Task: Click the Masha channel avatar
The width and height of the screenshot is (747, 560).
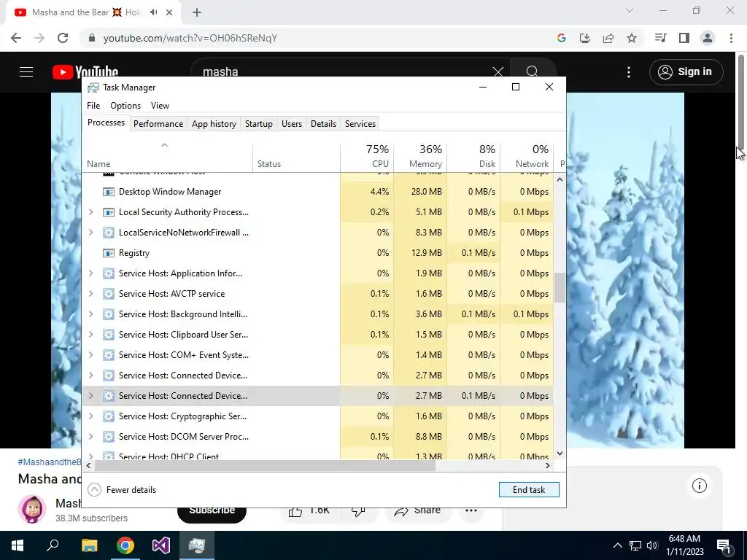Action: click(x=32, y=509)
